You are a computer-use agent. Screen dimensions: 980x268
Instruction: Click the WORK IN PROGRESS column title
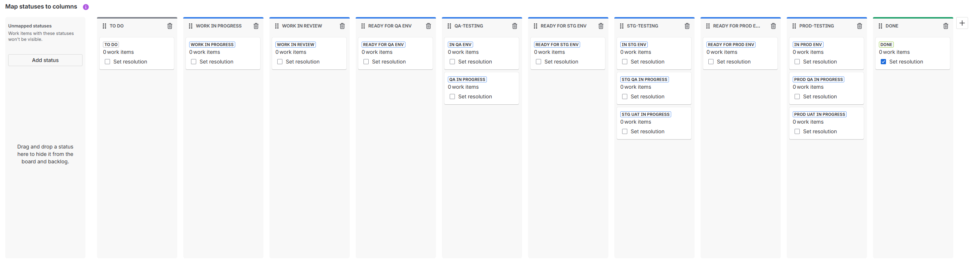coord(219,26)
